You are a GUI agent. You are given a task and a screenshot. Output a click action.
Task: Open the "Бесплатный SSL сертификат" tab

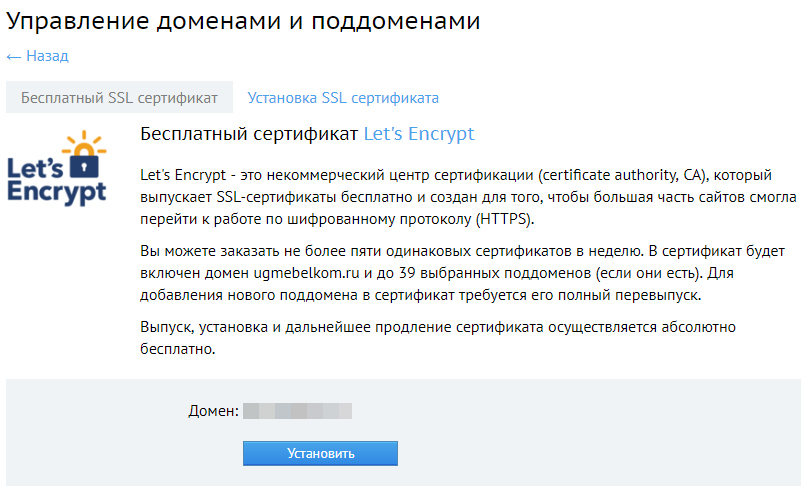coord(119,98)
